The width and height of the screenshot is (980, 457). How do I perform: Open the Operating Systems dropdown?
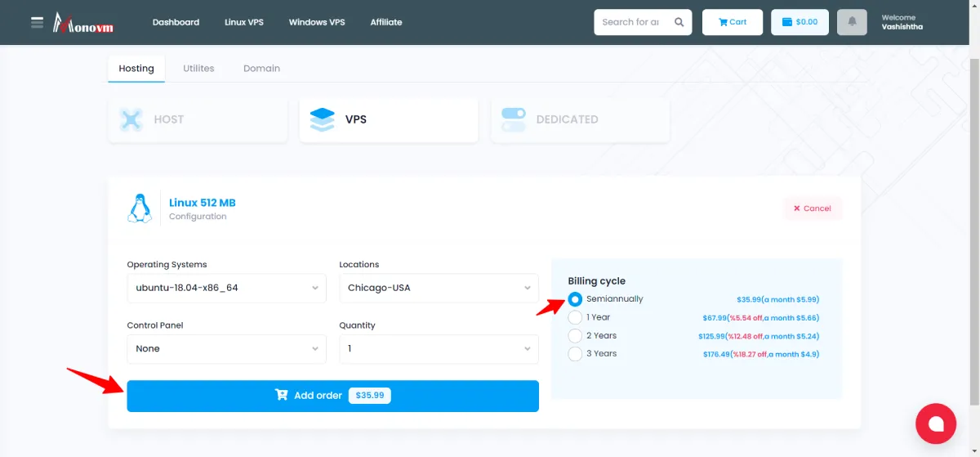click(226, 288)
